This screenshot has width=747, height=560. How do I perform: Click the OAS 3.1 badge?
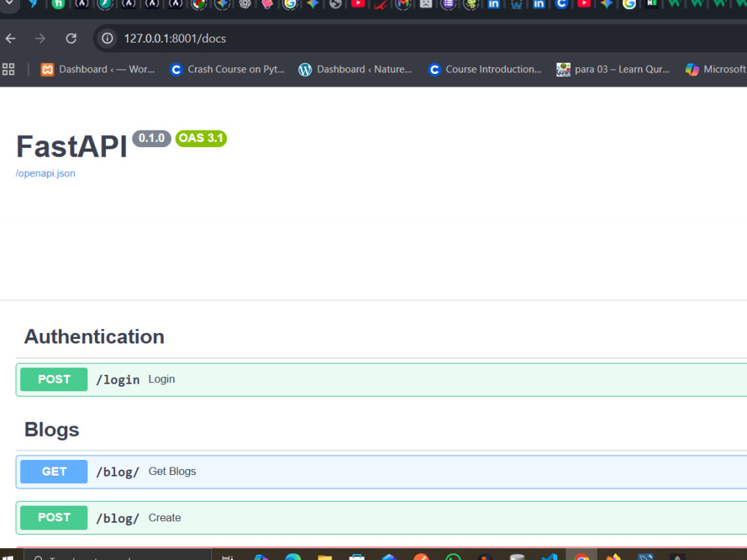point(201,139)
